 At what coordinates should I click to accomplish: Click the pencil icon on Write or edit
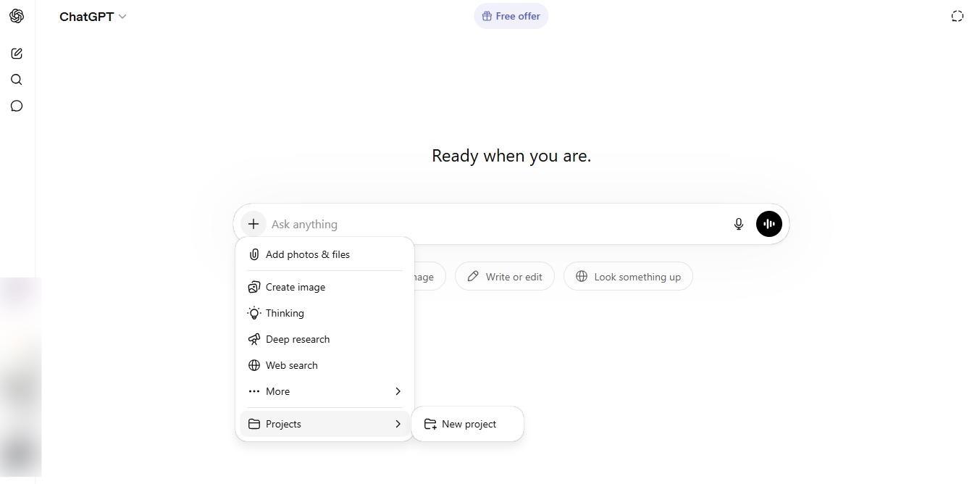(473, 276)
